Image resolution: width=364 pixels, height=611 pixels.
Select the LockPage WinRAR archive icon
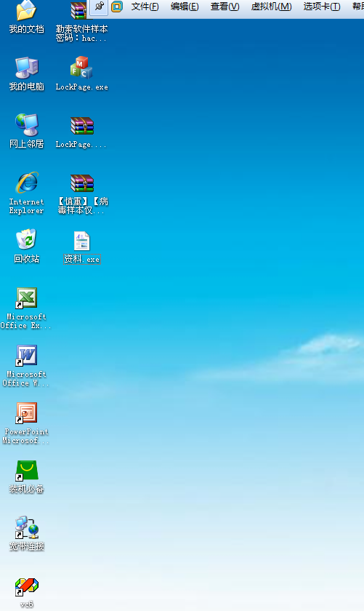click(82, 125)
